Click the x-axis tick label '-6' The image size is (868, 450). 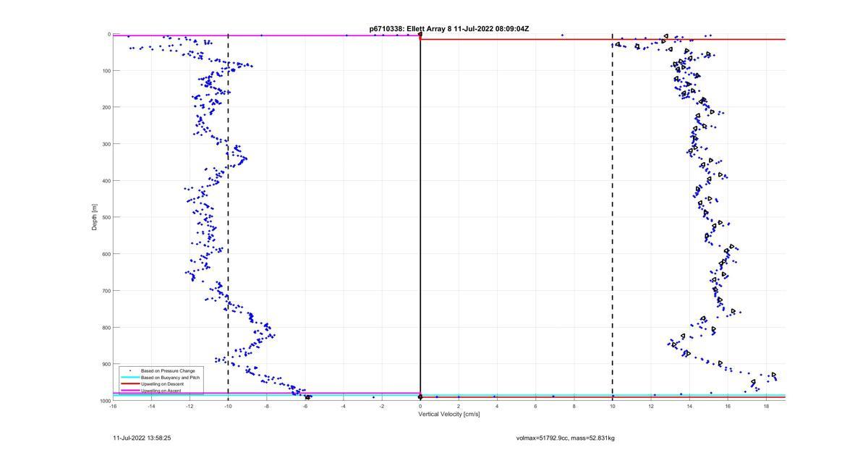(x=305, y=407)
